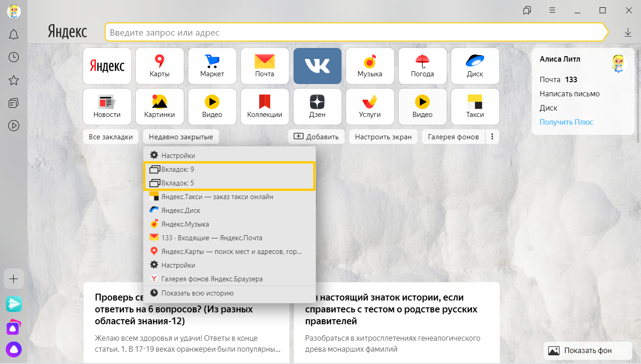Reopen Яндекс.Карты menu entry

click(x=230, y=252)
